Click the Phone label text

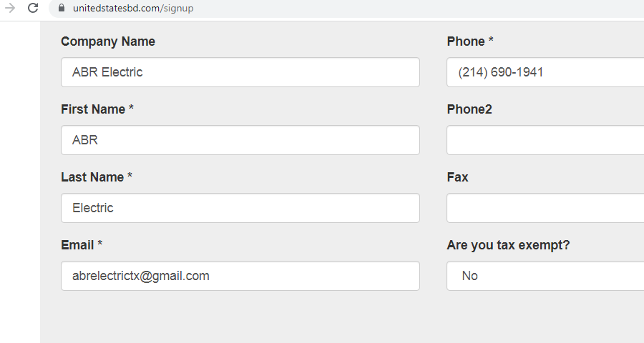coord(466,41)
